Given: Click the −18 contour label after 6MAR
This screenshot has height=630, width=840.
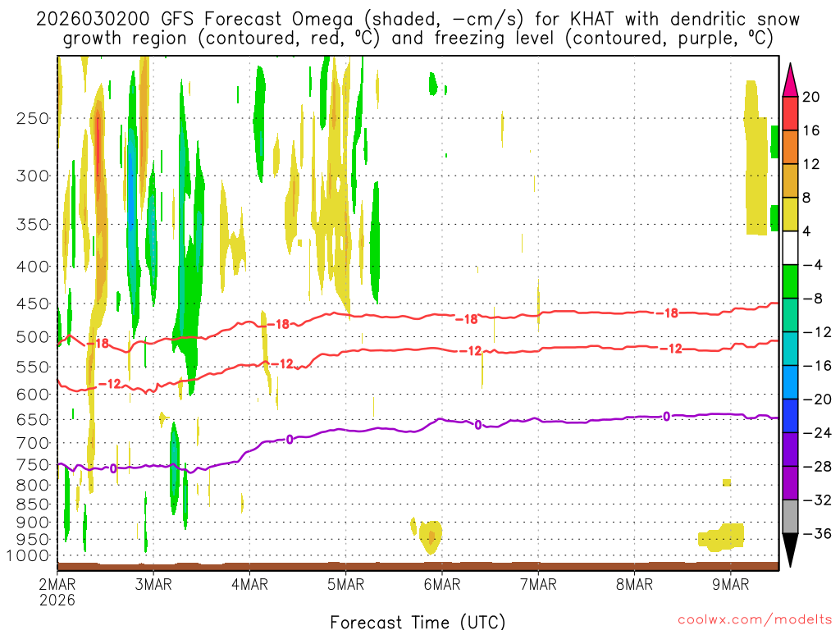Looking at the screenshot, I should (466, 319).
